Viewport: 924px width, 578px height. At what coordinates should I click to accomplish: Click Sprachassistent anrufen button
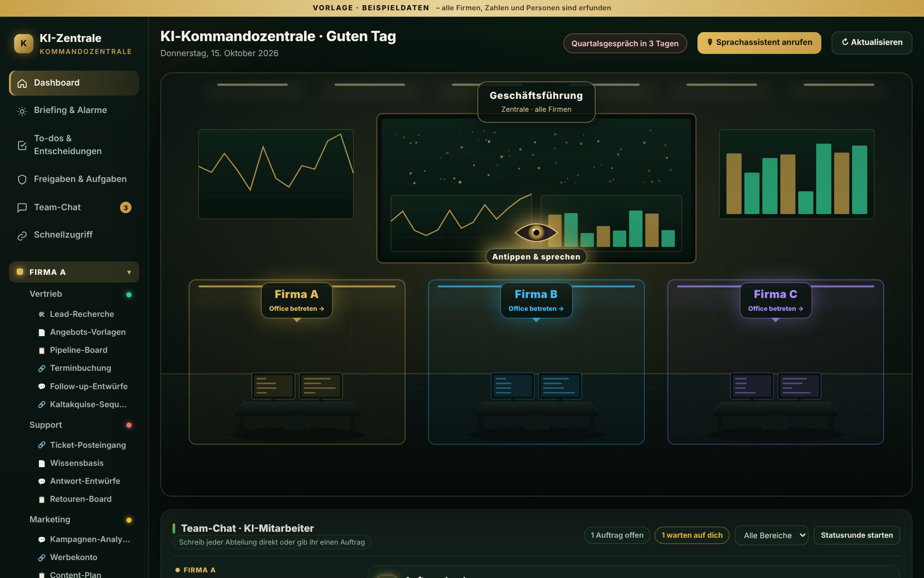tap(759, 43)
